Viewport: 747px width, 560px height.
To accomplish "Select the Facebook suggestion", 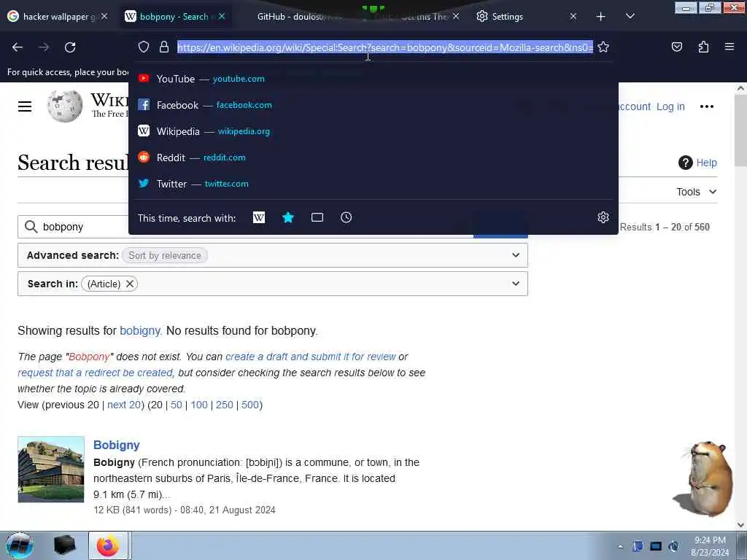I will pos(373,105).
